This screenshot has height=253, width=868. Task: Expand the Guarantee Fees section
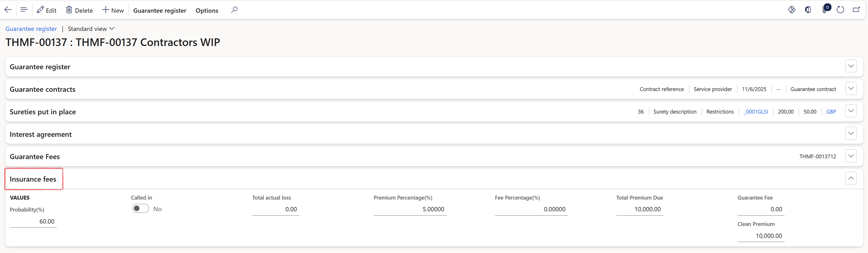[x=851, y=156]
